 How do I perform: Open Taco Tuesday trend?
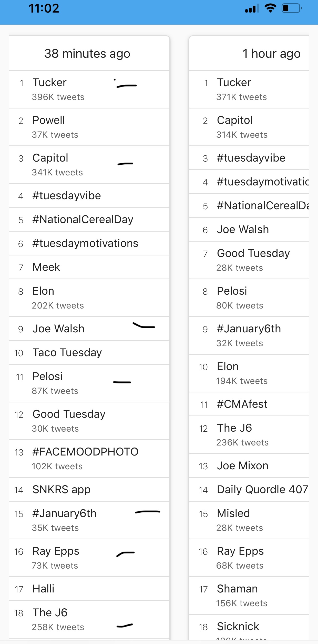[89, 352]
